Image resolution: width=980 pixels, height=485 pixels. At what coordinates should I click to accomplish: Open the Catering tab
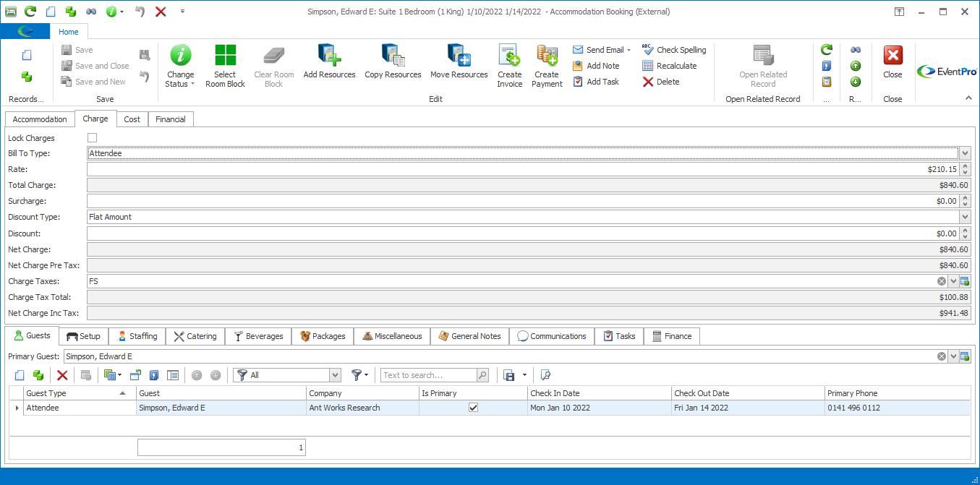(195, 336)
